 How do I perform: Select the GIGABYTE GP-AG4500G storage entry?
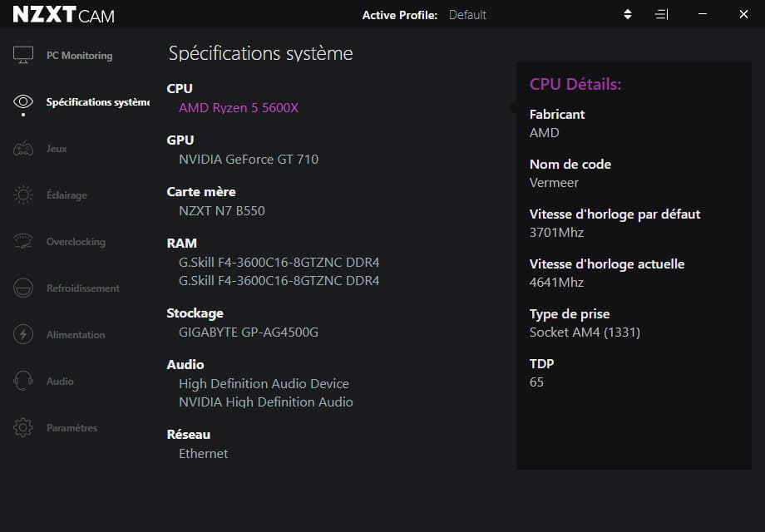249,332
